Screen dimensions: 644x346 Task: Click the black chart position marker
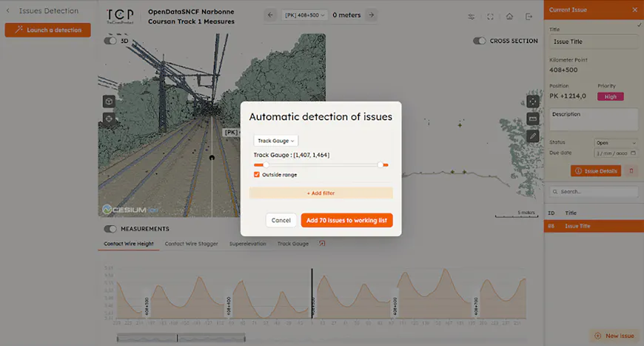[x=312, y=293]
